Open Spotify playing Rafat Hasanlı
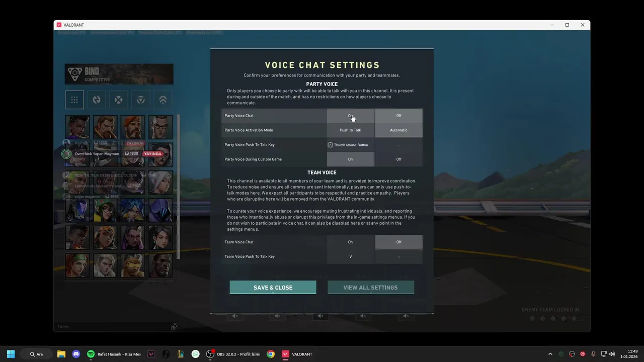The height and width of the screenshot is (362, 644). coord(114,354)
